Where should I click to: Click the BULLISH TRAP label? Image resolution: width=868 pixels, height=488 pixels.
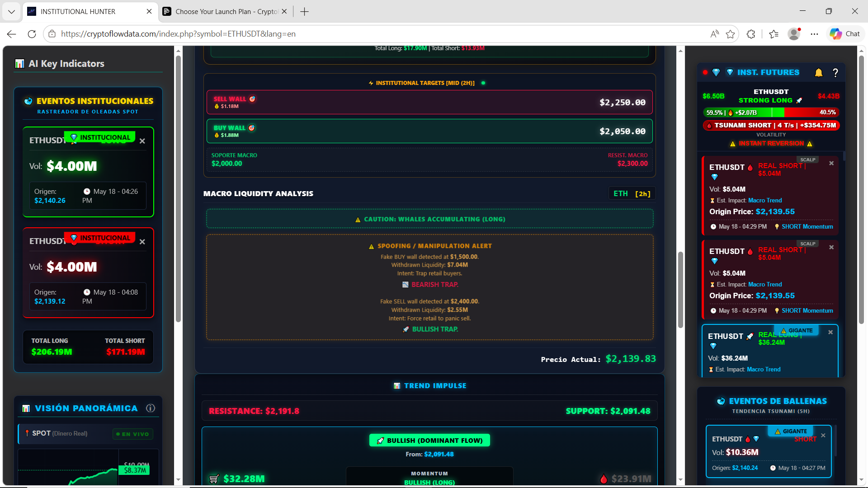(435, 329)
